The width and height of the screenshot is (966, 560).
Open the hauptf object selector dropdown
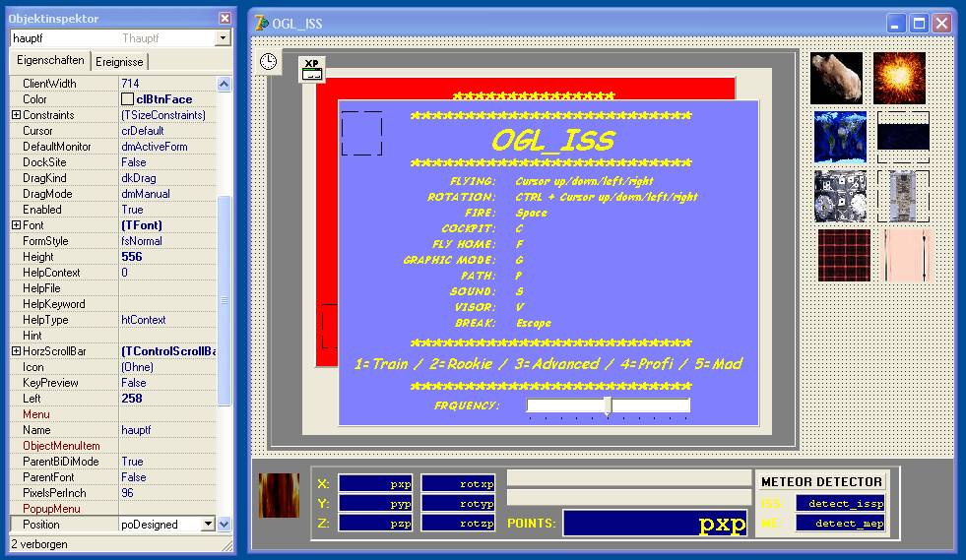223,38
